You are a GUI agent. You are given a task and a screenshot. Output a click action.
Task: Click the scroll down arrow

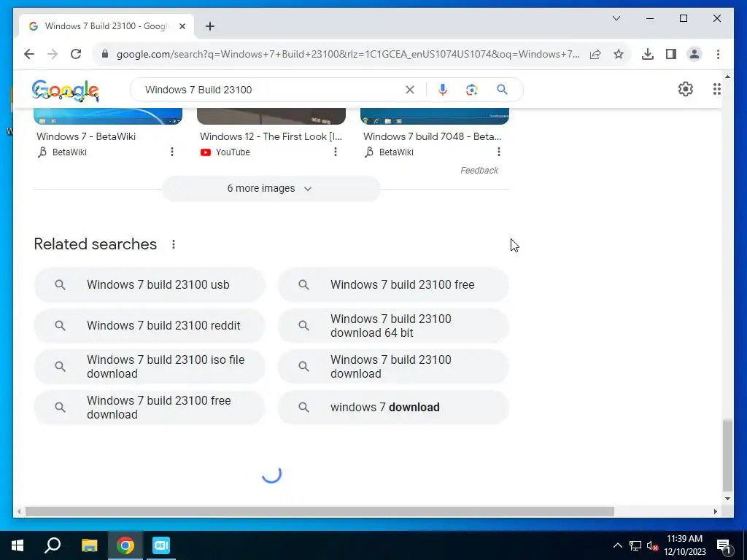pos(727,499)
